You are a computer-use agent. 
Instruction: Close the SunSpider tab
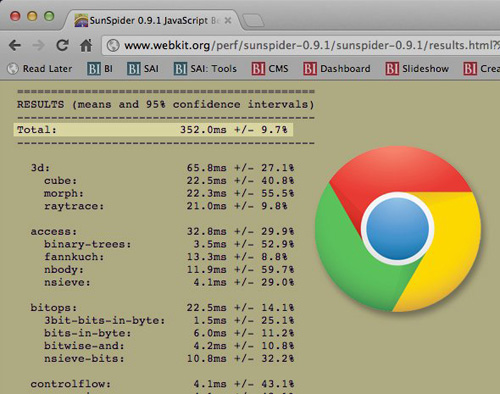click(228, 21)
